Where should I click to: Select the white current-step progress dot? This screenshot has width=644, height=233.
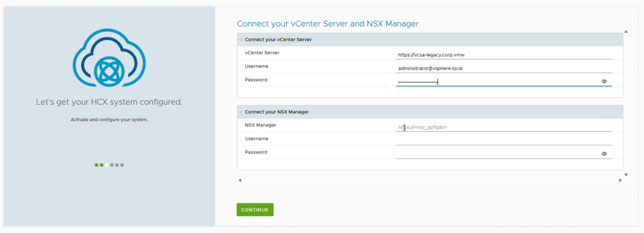tap(106, 165)
